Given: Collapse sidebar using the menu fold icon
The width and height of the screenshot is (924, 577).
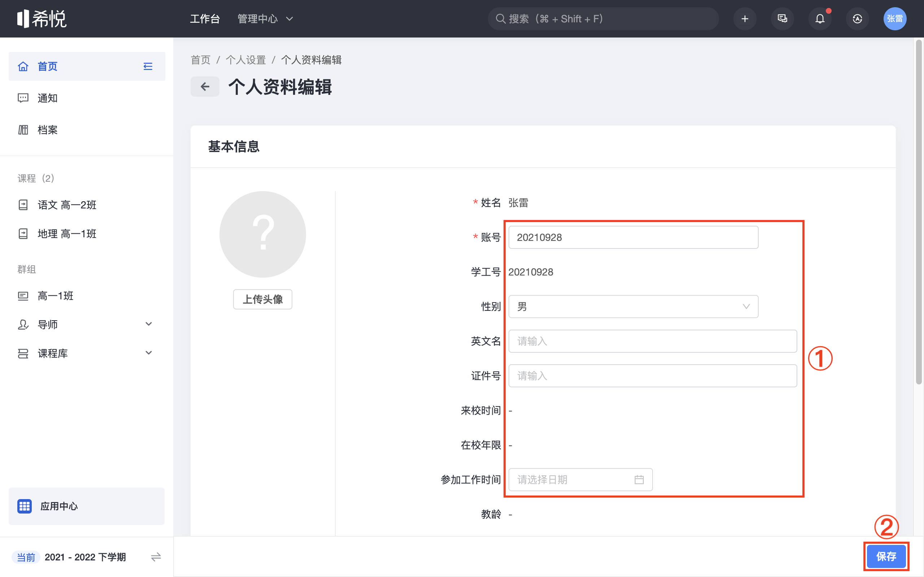Looking at the screenshot, I should click(148, 66).
